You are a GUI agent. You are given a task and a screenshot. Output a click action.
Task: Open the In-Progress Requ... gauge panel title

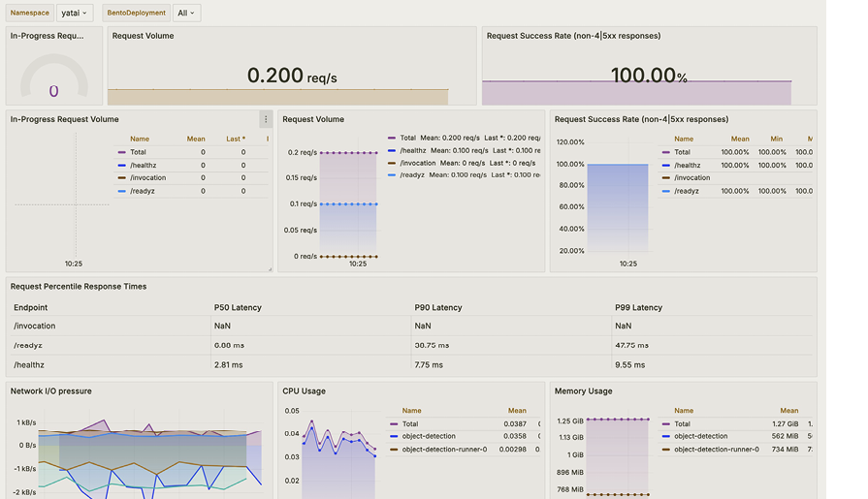[x=48, y=36]
